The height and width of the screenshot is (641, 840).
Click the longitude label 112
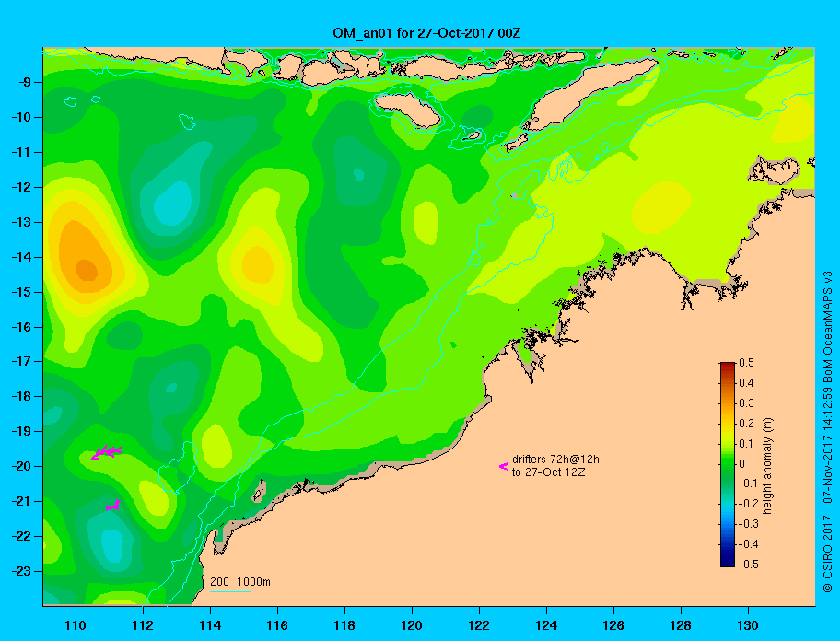pos(143,625)
